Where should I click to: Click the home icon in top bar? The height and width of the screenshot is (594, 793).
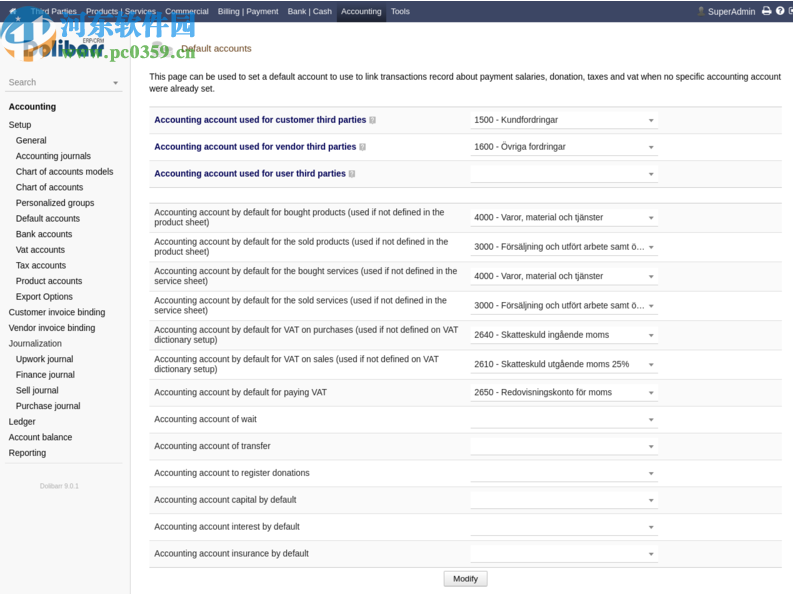12,11
